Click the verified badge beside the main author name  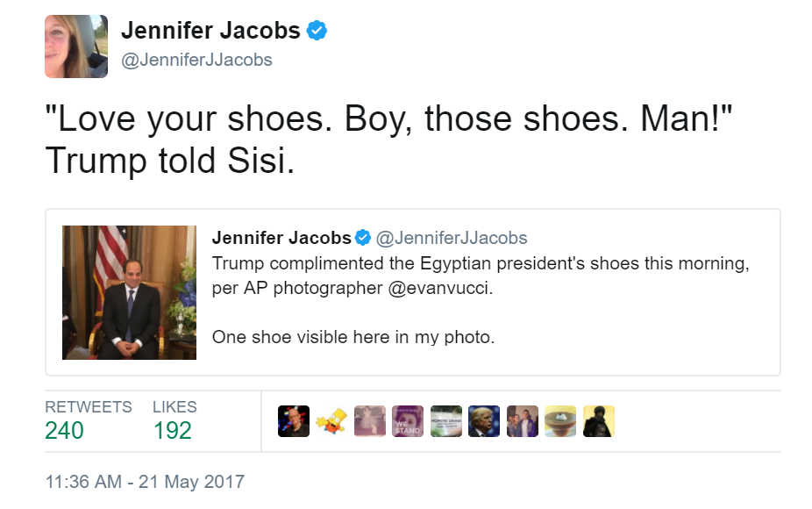tap(317, 31)
